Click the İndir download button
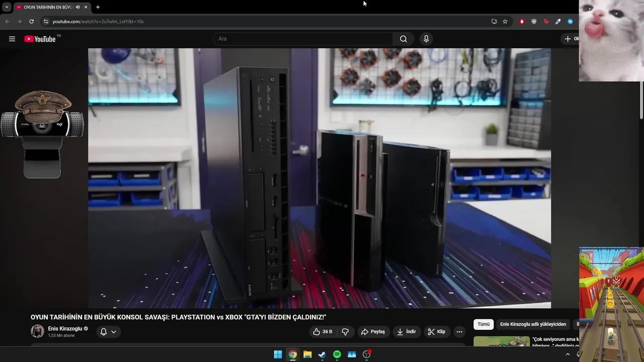Image resolution: width=644 pixels, height=362 pixels. (406, 332)
